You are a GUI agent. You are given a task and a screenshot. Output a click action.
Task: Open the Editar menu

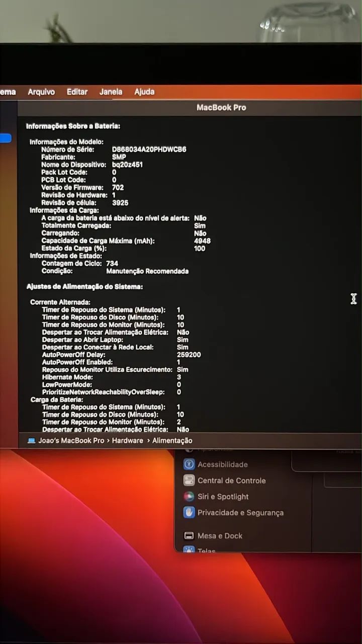77,92
